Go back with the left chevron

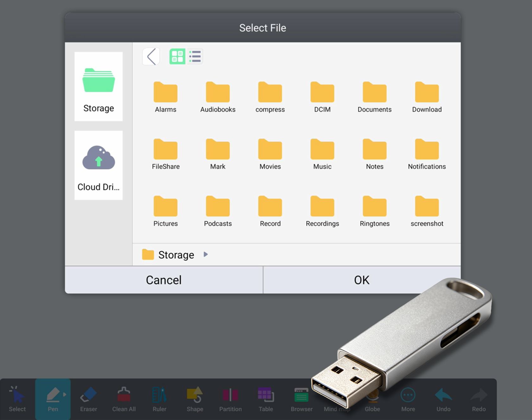click(x=151, y=57)
